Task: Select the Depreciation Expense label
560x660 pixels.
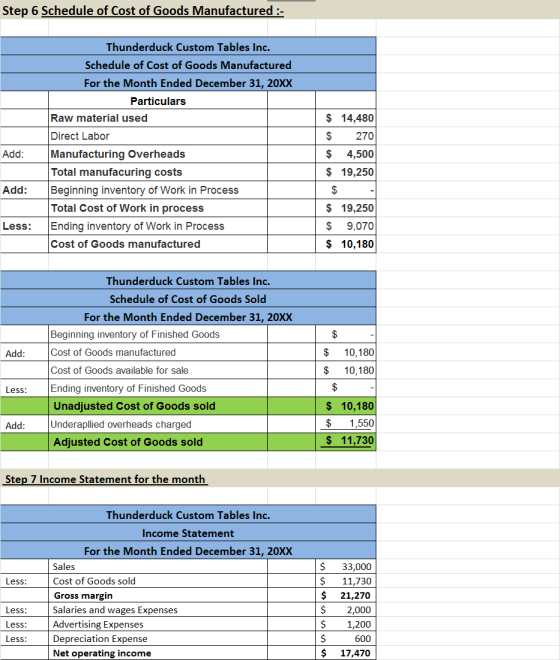Action: [100, 639]
